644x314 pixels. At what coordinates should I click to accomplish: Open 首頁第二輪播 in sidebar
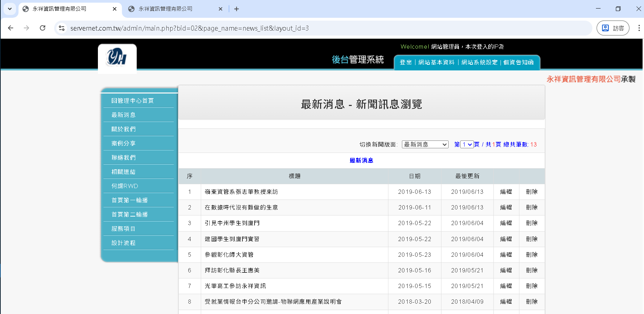click(130, 214)
